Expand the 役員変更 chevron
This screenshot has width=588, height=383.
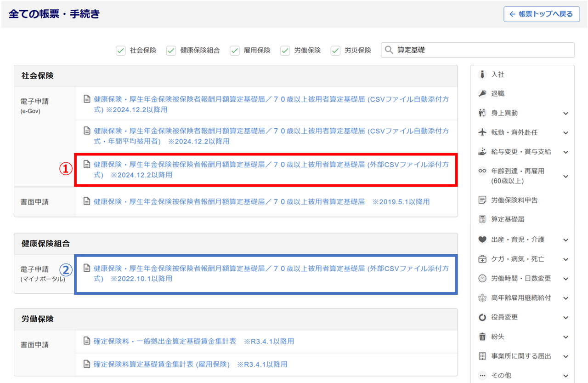565,318
